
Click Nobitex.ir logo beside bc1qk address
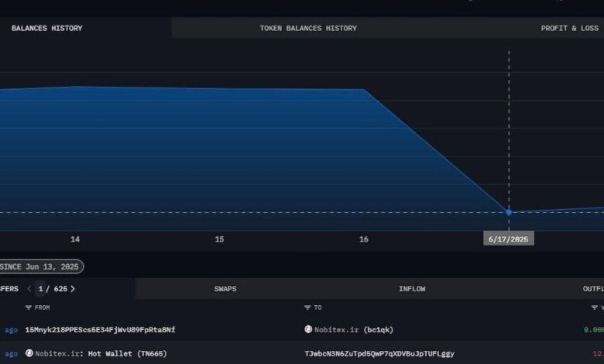pos(308,329)
